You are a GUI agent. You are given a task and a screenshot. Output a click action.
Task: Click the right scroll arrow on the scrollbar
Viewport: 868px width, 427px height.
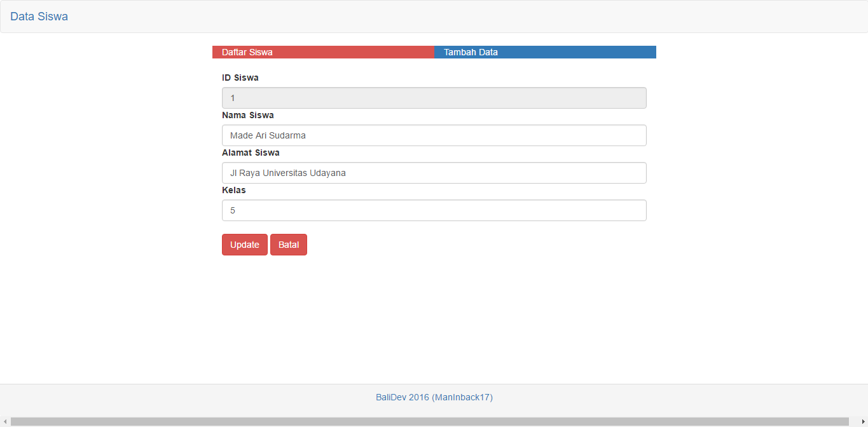point(864,421)
